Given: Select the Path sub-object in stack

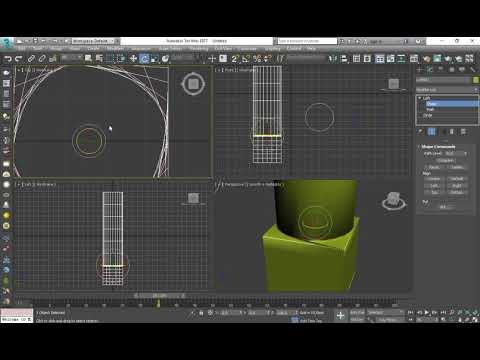Looking at the screenshot, I should point(430,109).
